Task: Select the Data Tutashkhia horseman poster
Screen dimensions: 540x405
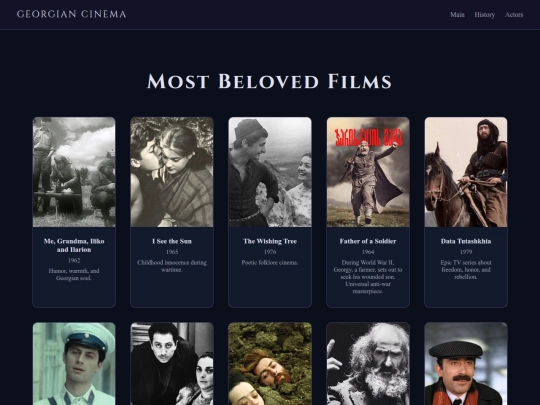Action: pos(466,172)
